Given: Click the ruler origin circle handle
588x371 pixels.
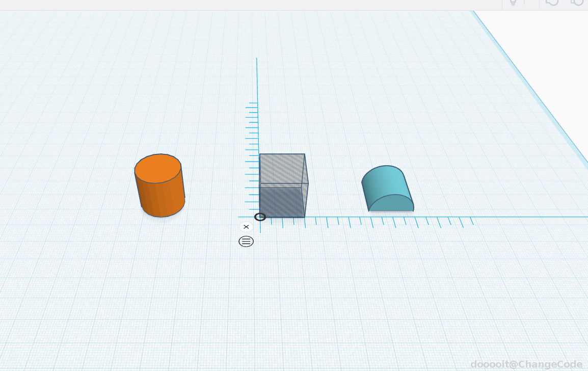Looking at the screenshot, I should coord(260,217).
